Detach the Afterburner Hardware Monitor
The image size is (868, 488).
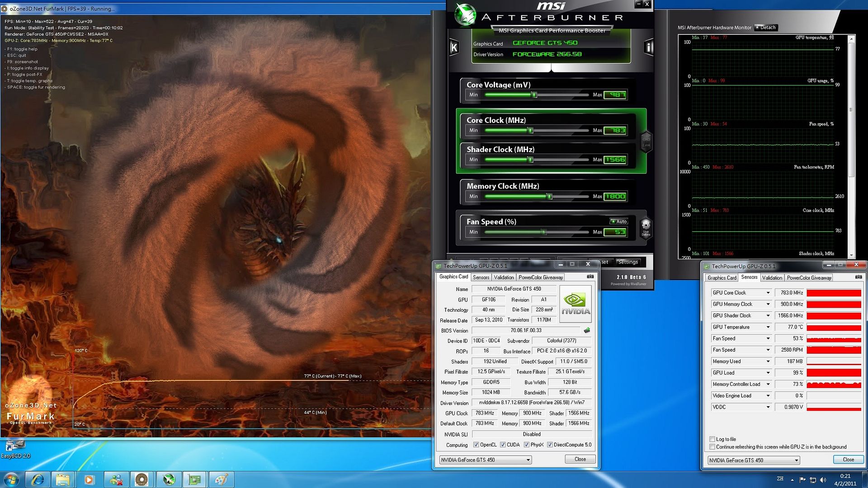pyautogui.click(x=765, y=28)
